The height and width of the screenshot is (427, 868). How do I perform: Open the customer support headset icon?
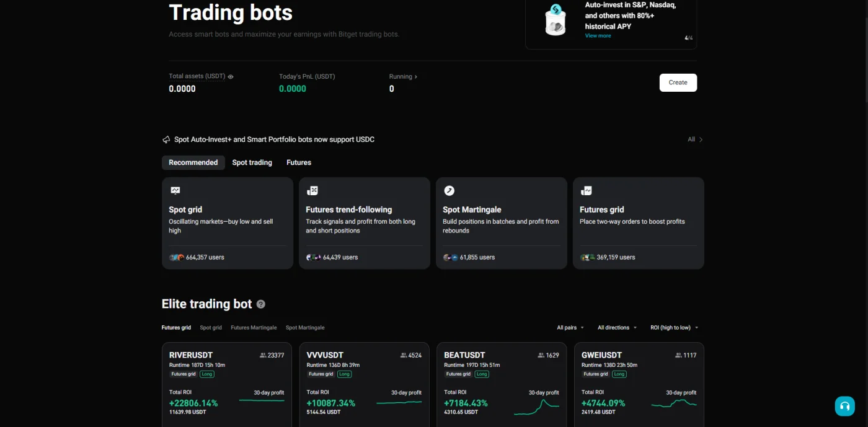coord(844,407)
